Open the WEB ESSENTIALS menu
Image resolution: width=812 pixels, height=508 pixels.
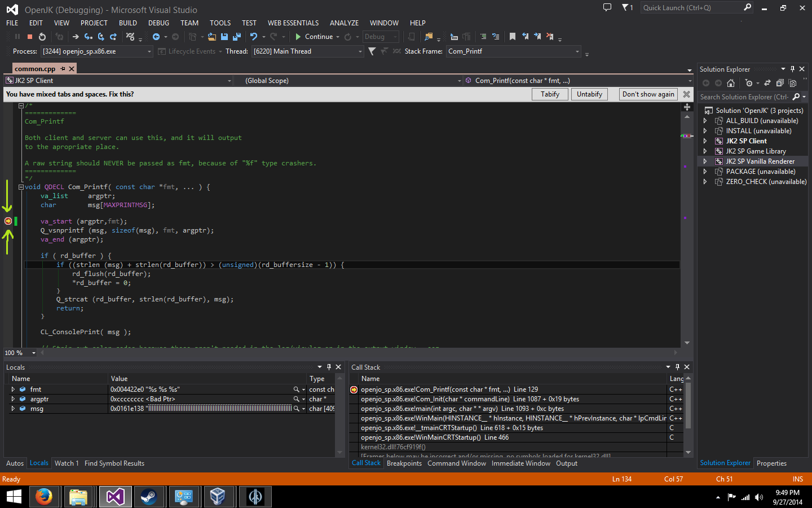(x=293, y=23)
